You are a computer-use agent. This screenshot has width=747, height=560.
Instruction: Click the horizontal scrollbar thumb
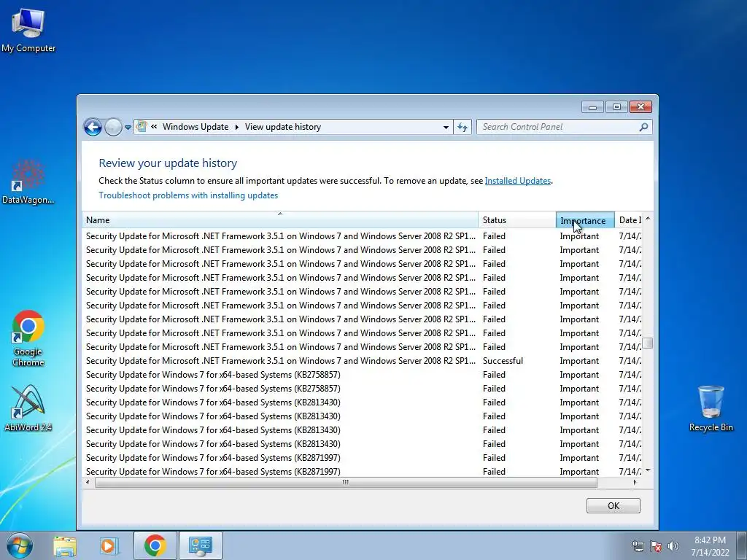(346, 483)
